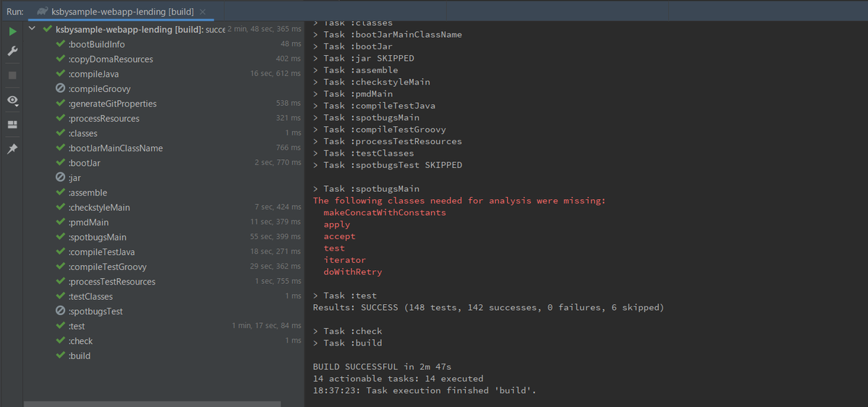
Task: Click the '> Task :bootJarMainClassName' console line
Action: tap(388, 34)
